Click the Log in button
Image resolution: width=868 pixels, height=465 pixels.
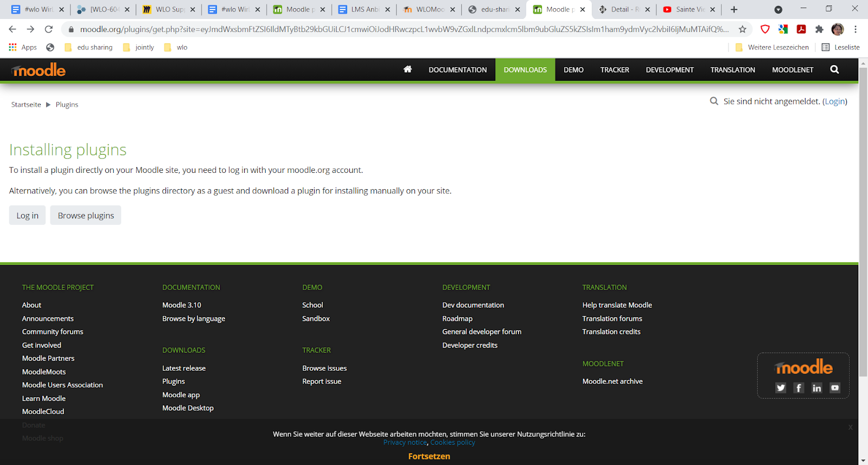point(27,215)
